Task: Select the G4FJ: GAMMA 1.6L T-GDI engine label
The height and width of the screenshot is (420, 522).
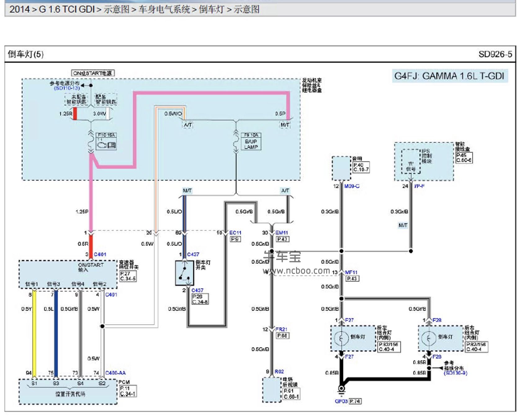Action: (x=449, y=76)
